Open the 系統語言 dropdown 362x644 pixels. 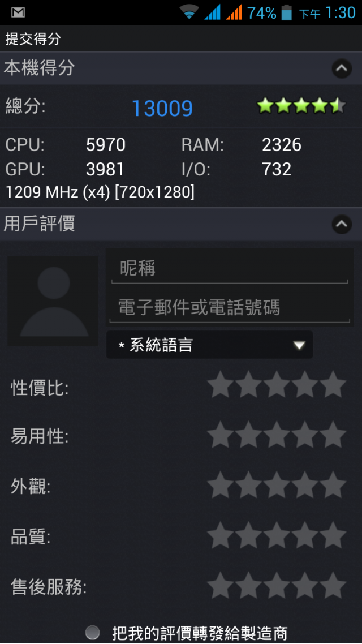pyautogui.click(x=209, y=345)
